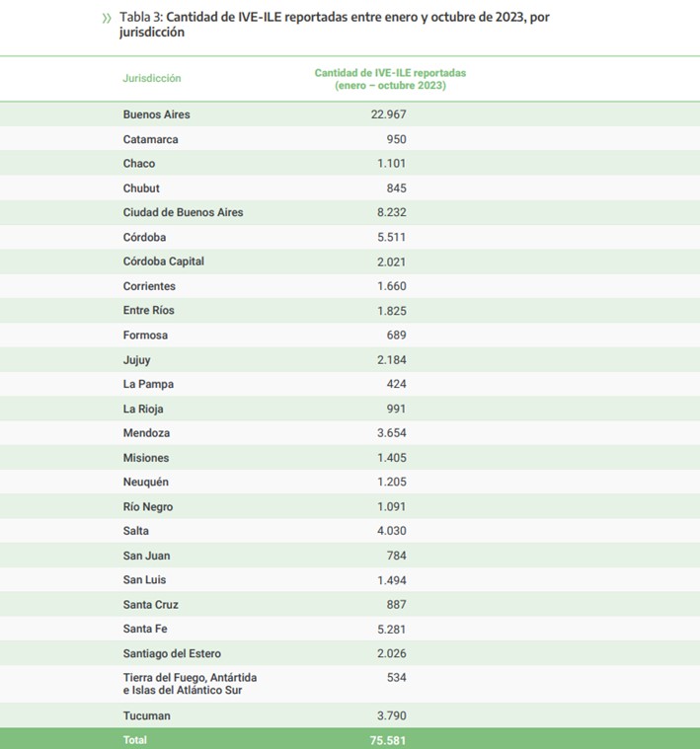This screenshot has width=700, height=749.
Task: Click the value 1.494 for San Luis
Action: pos(391,581)
